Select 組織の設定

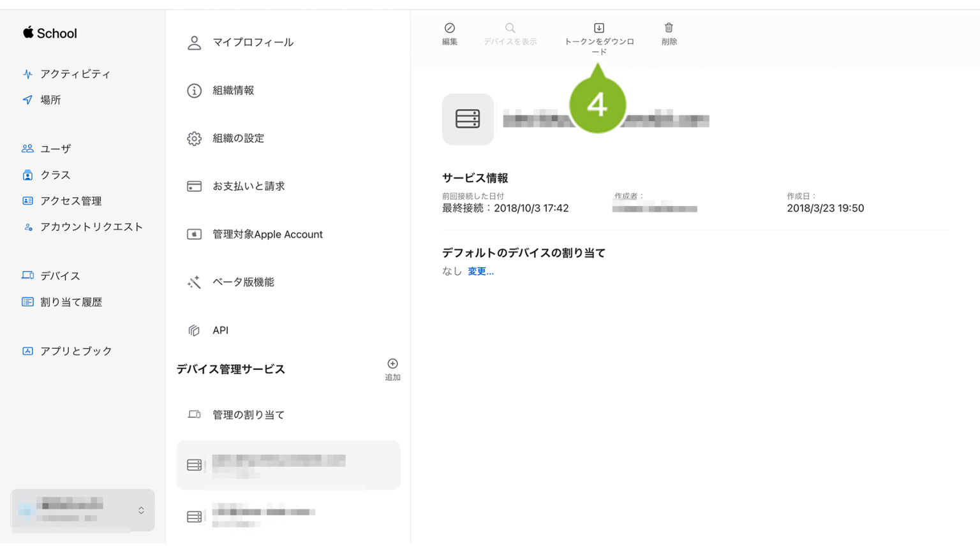238,138
